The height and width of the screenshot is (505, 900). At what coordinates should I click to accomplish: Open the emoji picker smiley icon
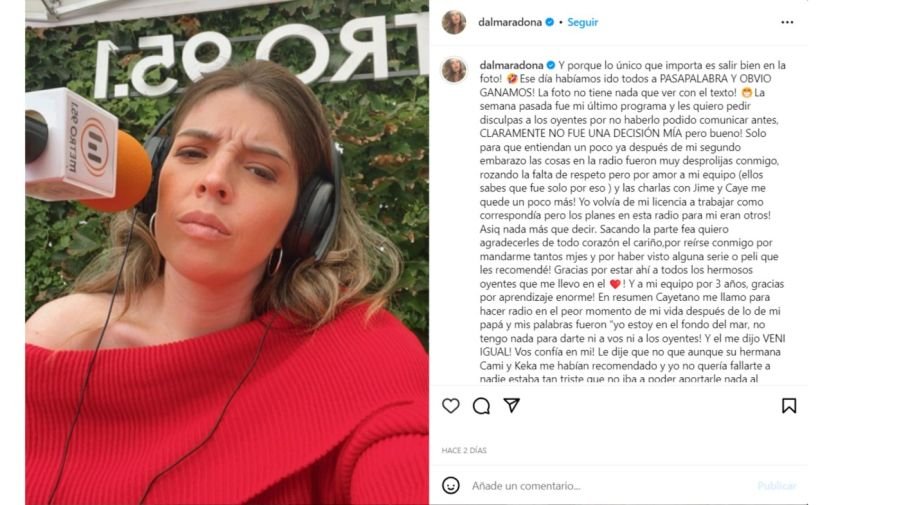451,485
